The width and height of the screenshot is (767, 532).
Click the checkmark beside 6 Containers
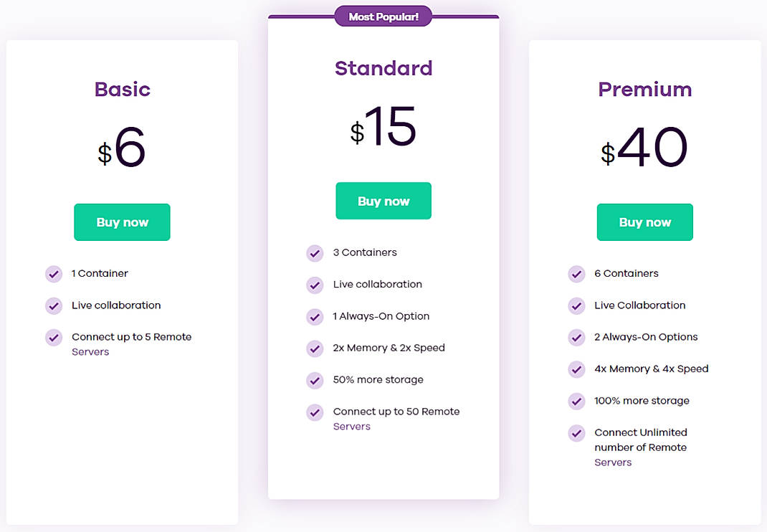[x=576, y=274]
